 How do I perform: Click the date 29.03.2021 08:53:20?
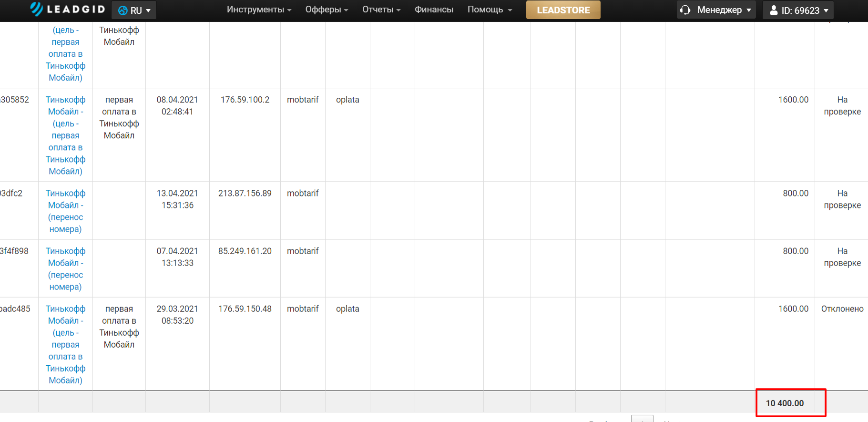coord(177,314)
